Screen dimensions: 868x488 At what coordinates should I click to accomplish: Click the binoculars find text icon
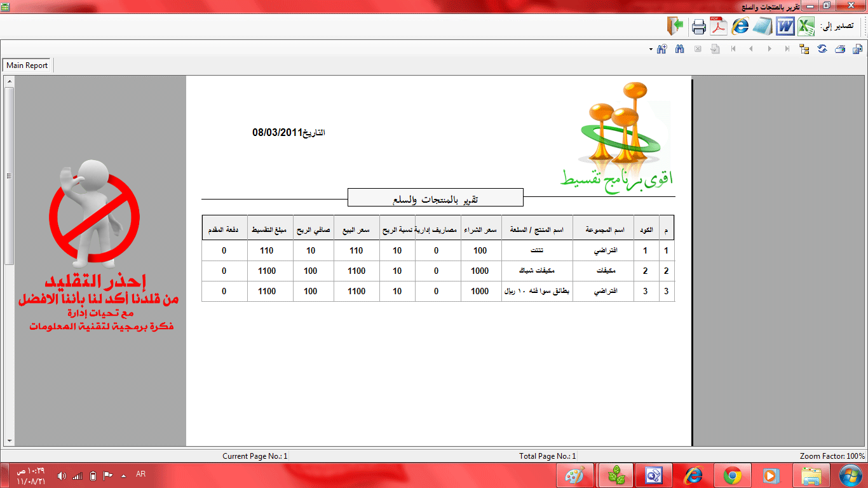point(679,49)
